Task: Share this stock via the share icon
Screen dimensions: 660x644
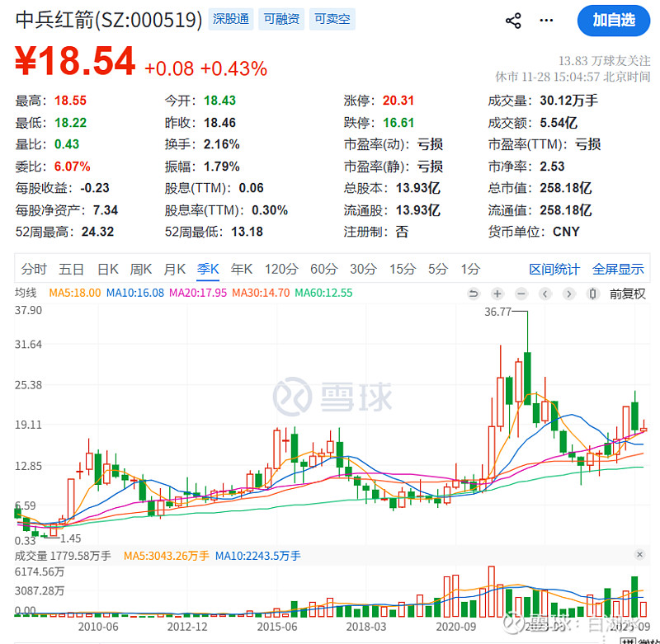Action: [513, 20]
